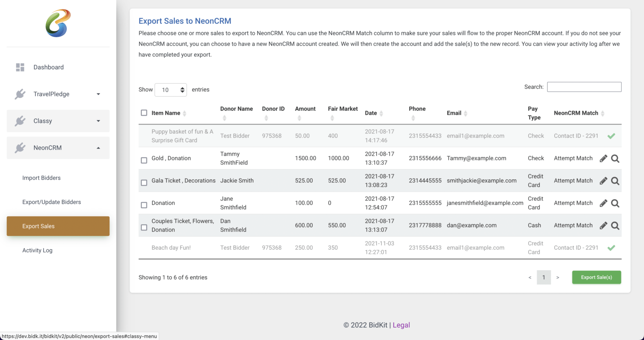Sort the table by Date
Viewport: 644px width, 340px height.
coord(381,114)
